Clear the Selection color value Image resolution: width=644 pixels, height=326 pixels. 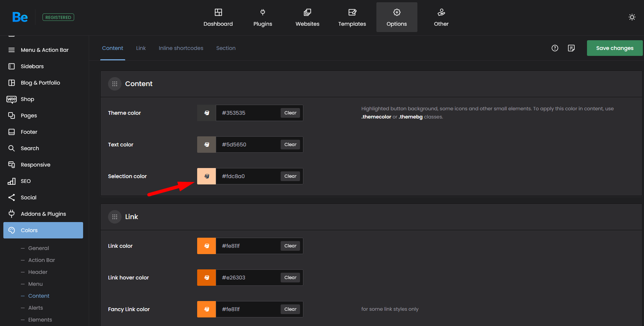pyautogui.click(x=290, y=176)
